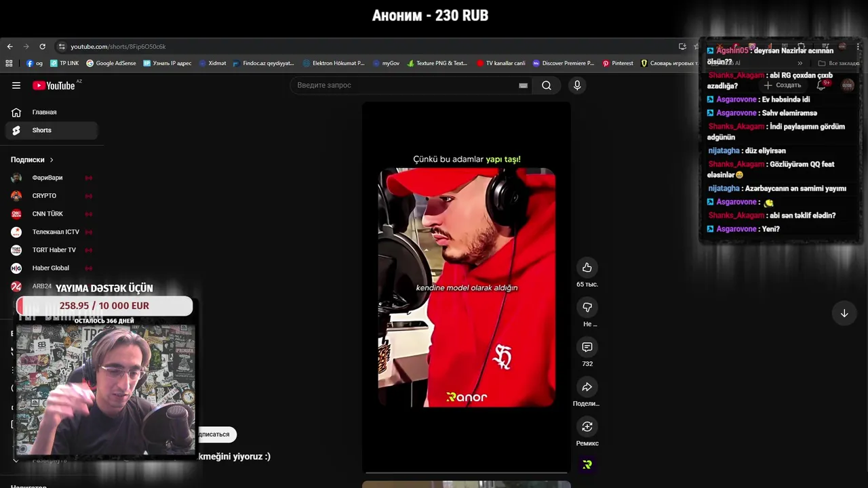Share the Short via arrow icon
This screenshot has width=868, height=488.
(587, 387)
